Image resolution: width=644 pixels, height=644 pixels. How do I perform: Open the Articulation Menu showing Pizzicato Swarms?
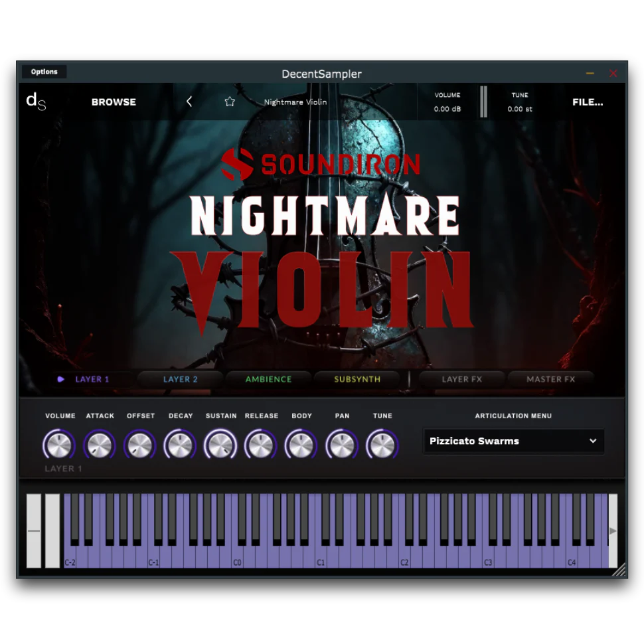click(x=513, y=441)
